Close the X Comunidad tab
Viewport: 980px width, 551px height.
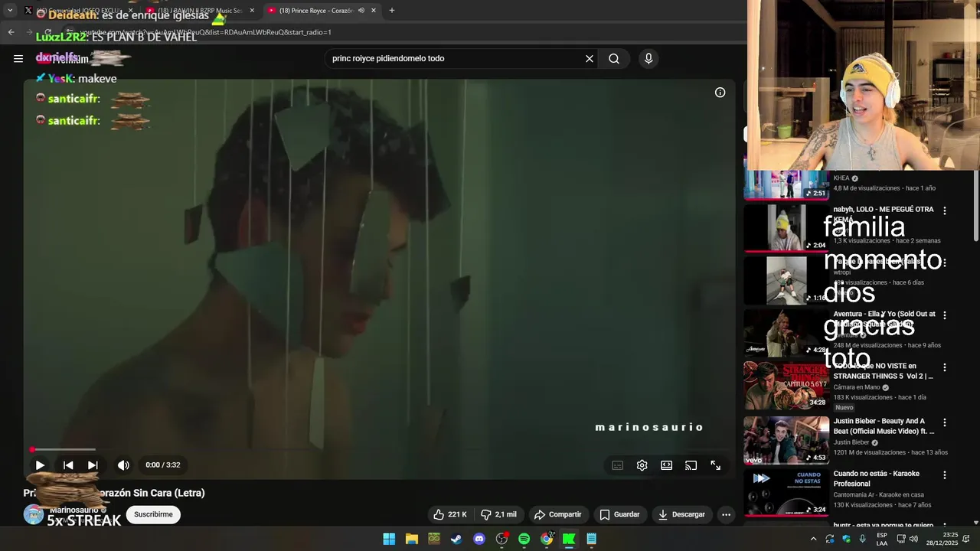point(130,11)
